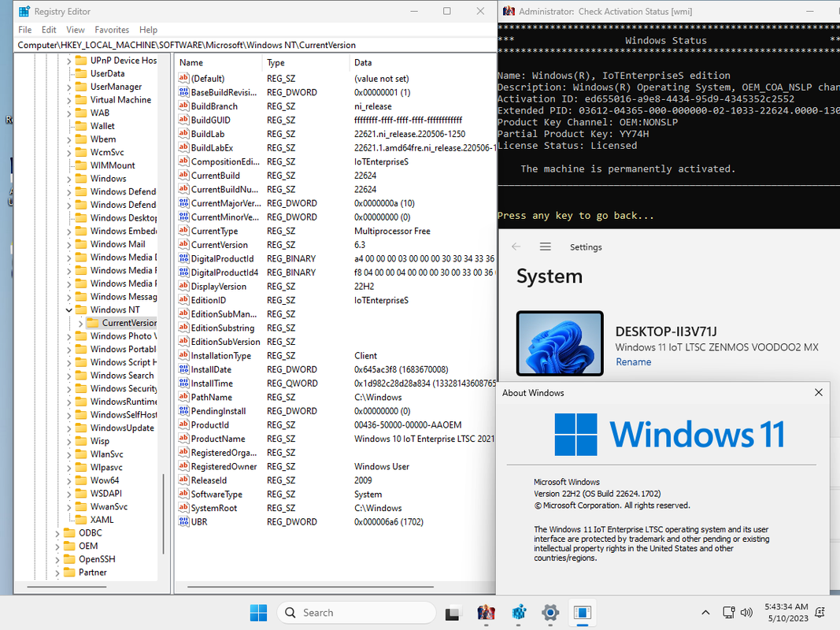Viewport: 840px width, 630px height.
Task: Expand the UPnP Device Host key
Action: pos(68,61)
